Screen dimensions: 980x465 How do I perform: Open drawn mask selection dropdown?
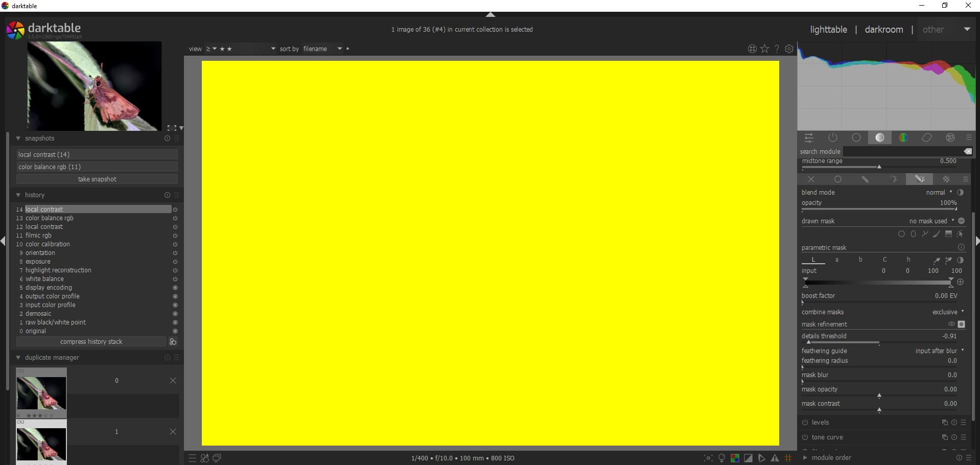tap(932, 221)
